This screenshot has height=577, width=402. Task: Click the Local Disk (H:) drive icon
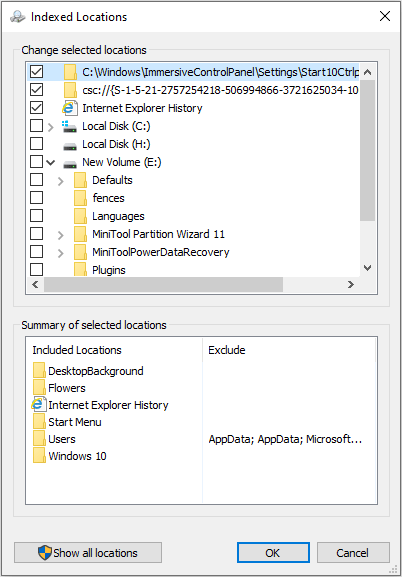70,145
